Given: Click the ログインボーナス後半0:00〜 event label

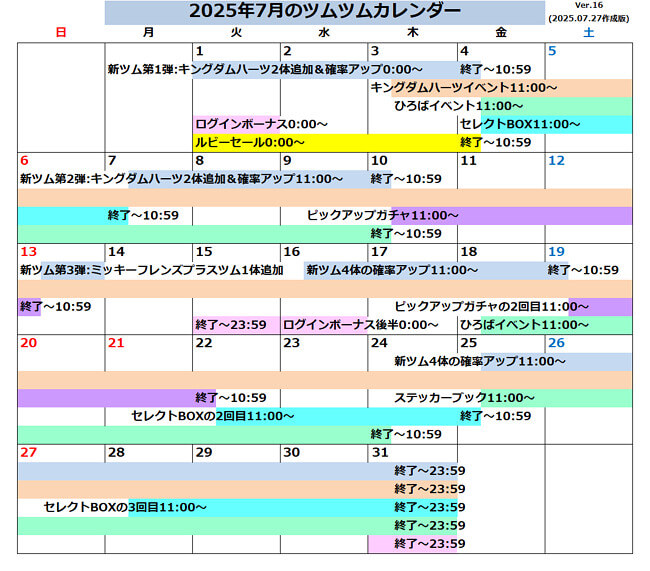Looking at the screenshot, I should tap(361, 325).
